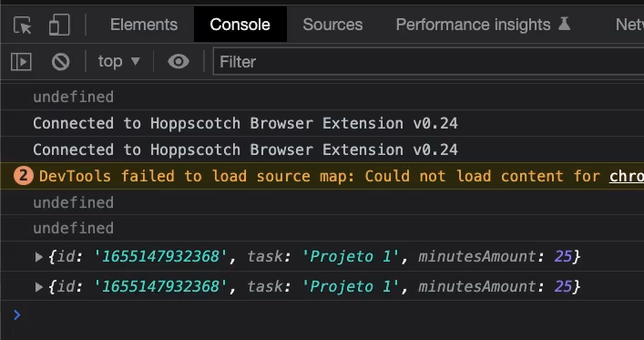Select the Console tab
644x340 pixels.
[x=240, y=25]
